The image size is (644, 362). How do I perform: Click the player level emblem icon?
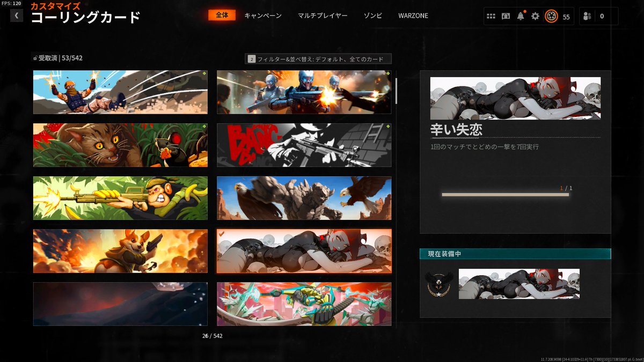(551, 16)
